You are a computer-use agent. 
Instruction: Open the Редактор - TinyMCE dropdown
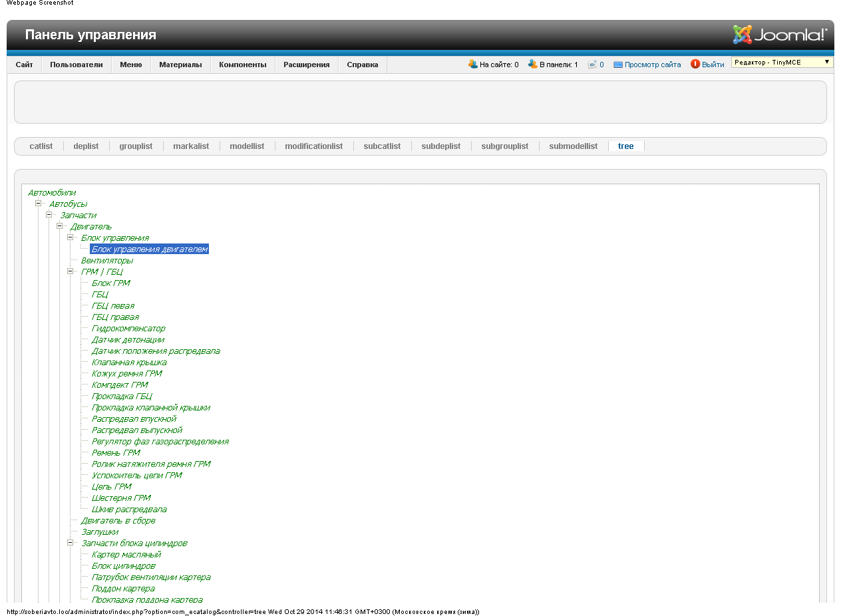pos(782,63)
